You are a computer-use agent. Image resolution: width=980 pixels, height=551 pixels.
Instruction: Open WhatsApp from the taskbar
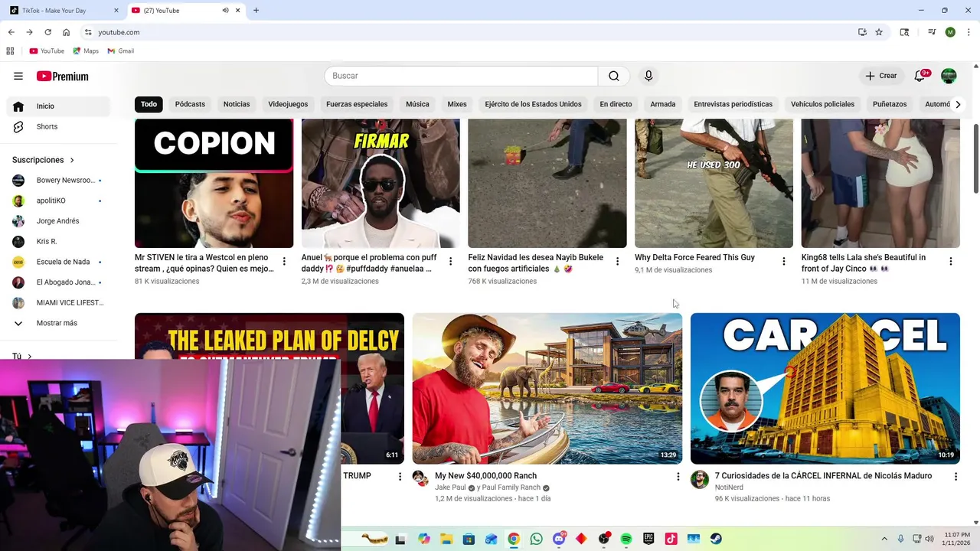536,539
